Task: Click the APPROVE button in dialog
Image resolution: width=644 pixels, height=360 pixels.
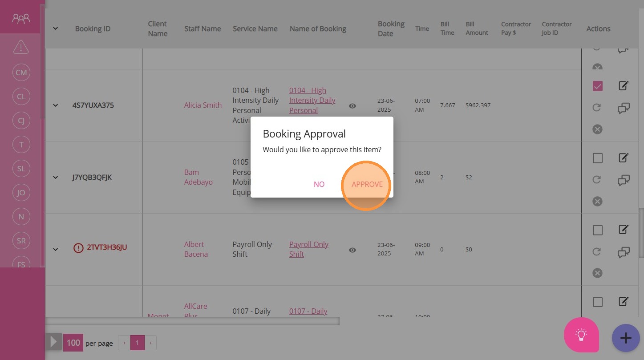Action: [x=367, y=184]
